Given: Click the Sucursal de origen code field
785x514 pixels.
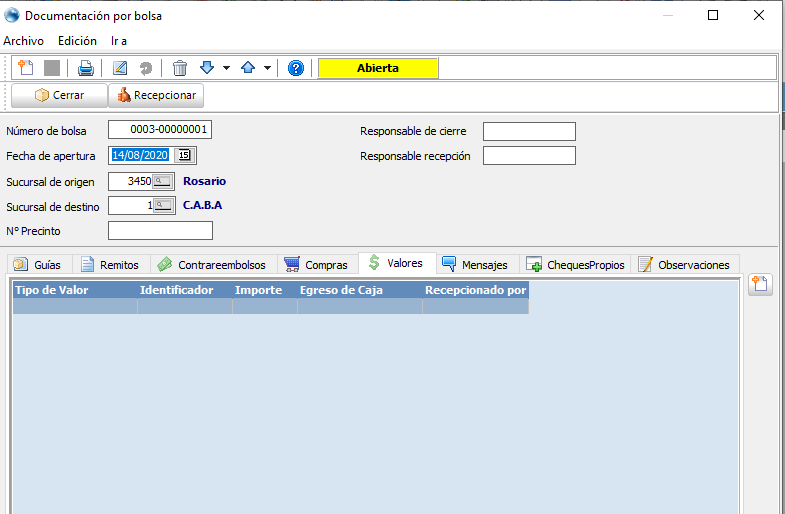Looking at the screenshot, I should tap(131, 181).
